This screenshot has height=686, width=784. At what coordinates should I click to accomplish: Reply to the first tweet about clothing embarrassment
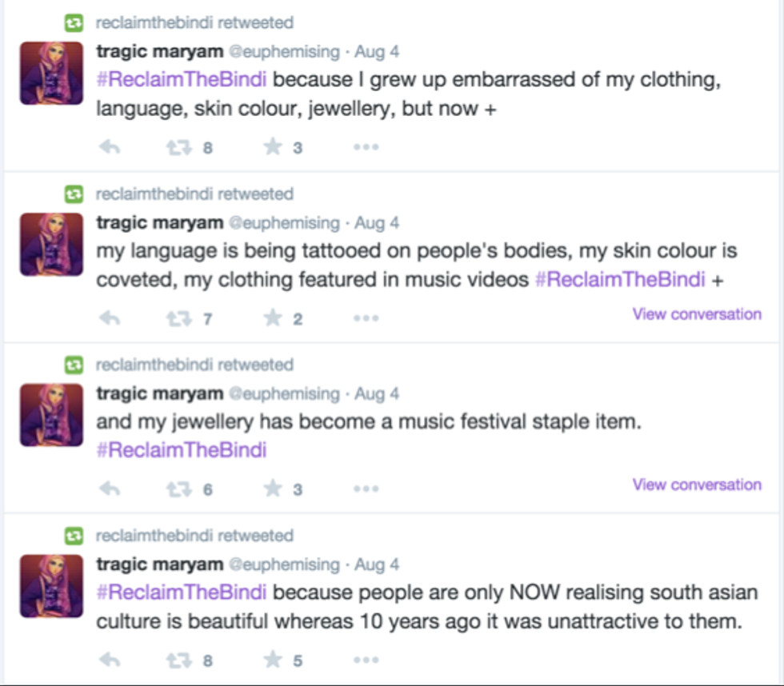pyautogui.click(x=110, y=147)
